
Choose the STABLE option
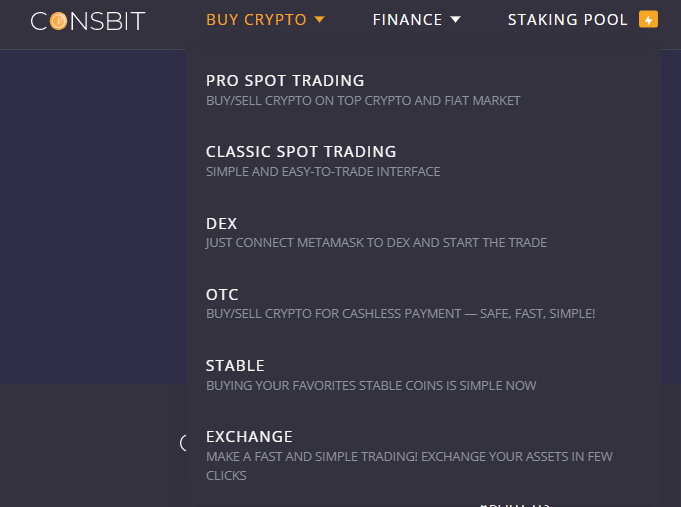(x=235, y=366)
